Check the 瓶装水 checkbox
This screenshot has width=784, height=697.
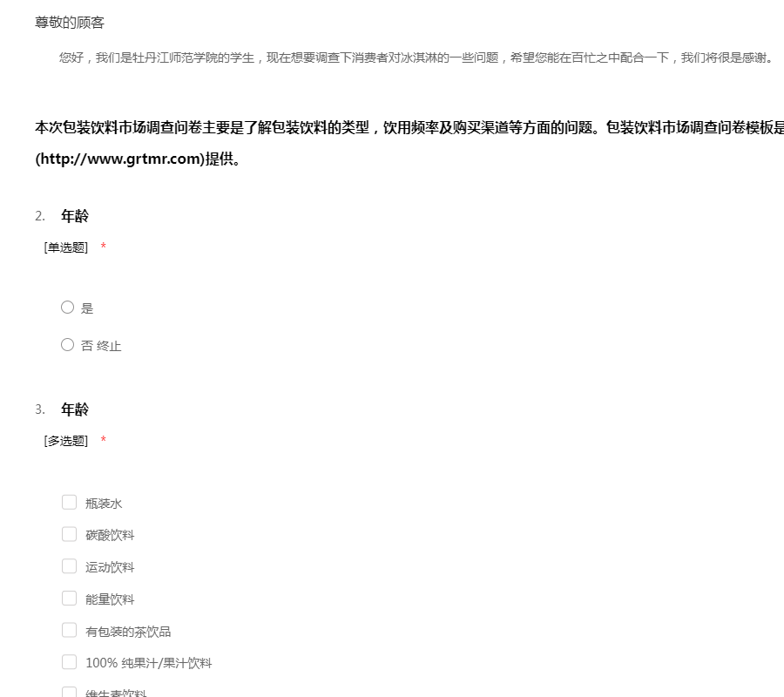pos(70,502)
